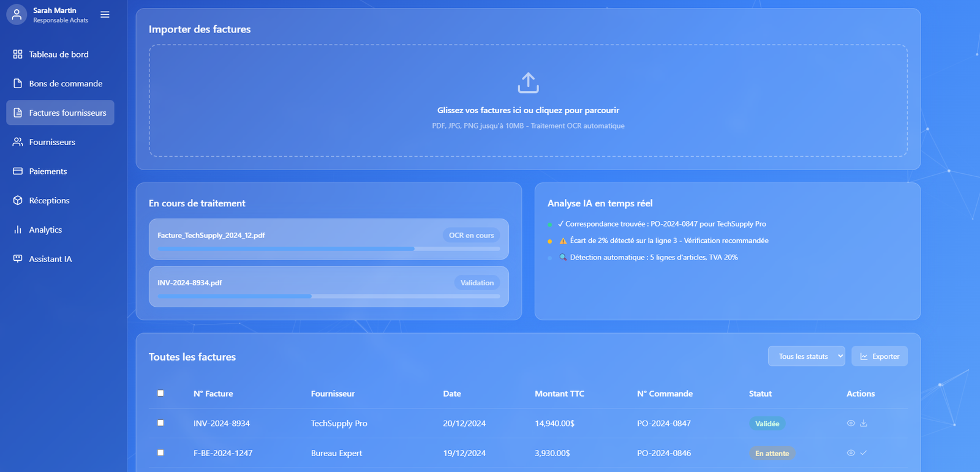Viewport: 980px width, 472px height.
Task: Download invoice INV-2024-8934 using download icon
Action: 864,423
